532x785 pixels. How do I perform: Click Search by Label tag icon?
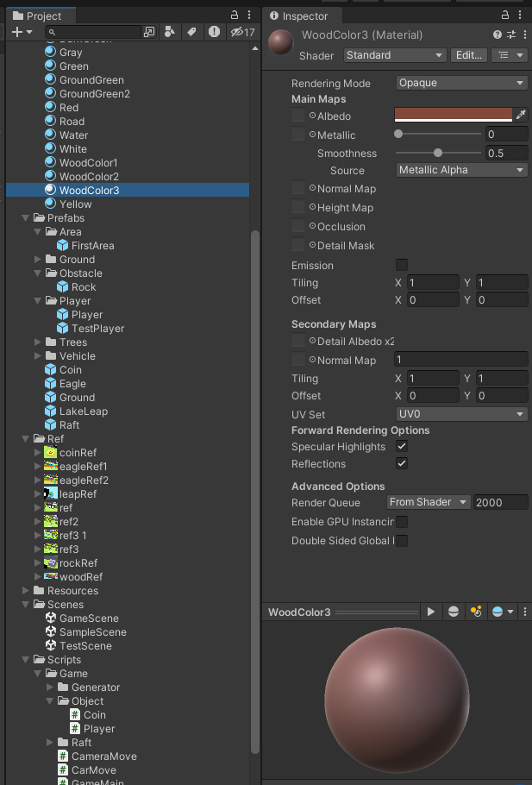(191, 32)
